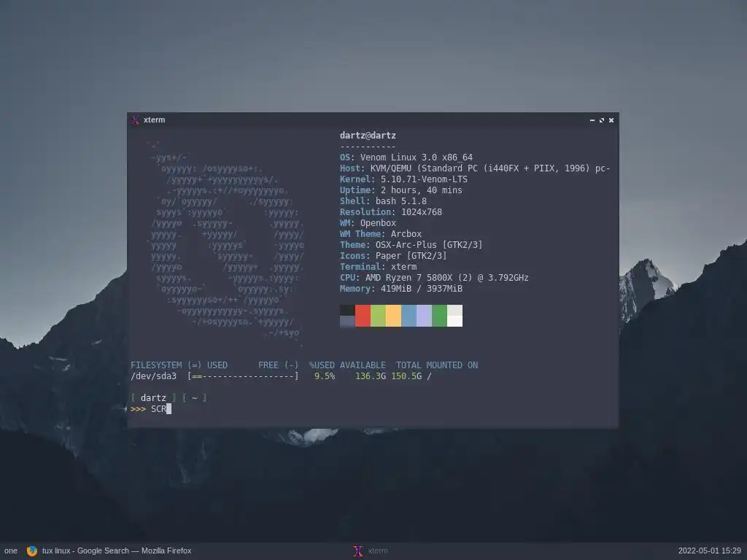Click the 136.3G available value
747x560 pixels.
coord(371,376)
